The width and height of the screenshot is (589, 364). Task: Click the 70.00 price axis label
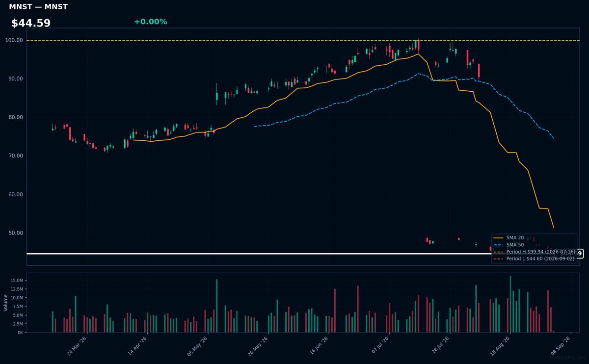(15, 156)
